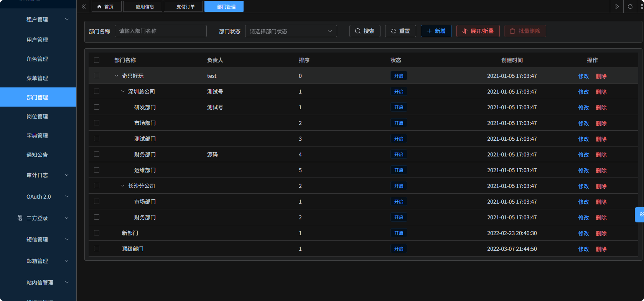Click 删除 for the 运维部门 row
644x301 pixels.
601,171
